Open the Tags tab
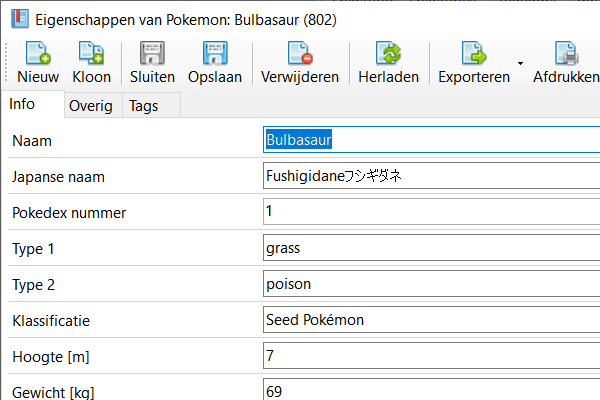The width and height of the screenshot is (600, 400). (143, 106)
